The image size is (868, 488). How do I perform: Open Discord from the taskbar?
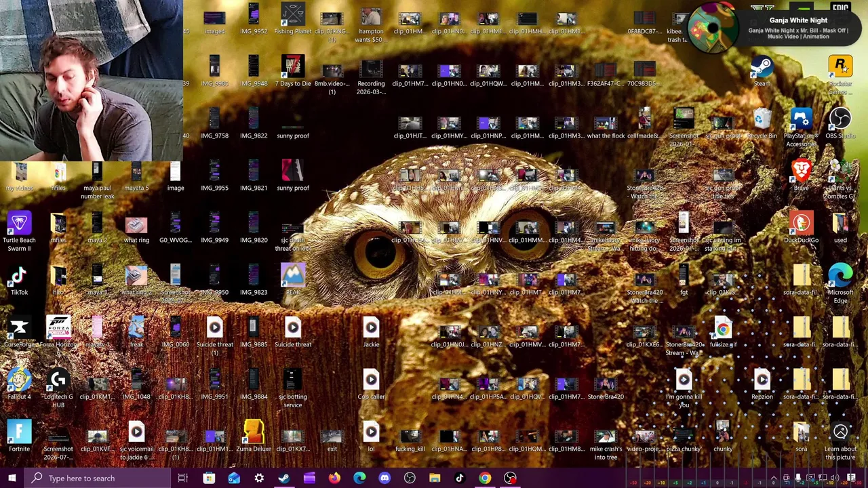[x=384, y=478]
